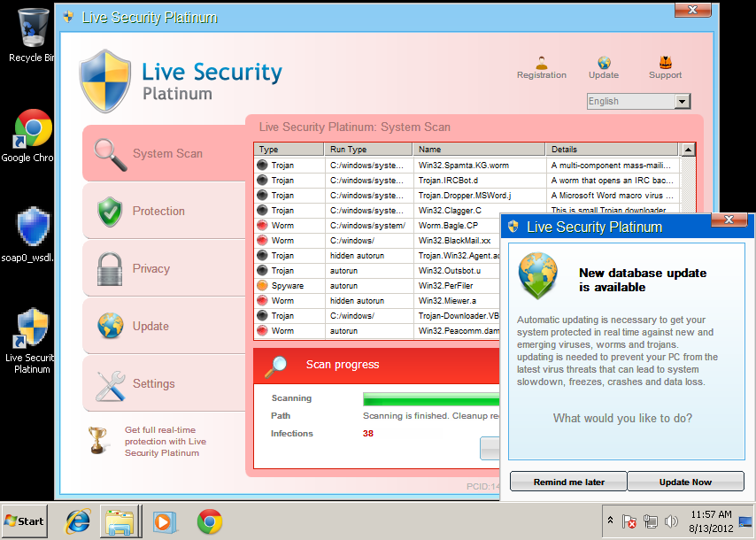Open the Support lifebuoy icon
756x540 pixels.
pyautogui.click(x=666, y=63)
